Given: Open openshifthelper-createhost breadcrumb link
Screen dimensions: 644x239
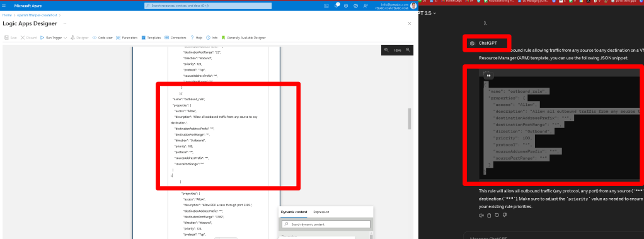Looking at the screenshot, I should pos(37,15).
